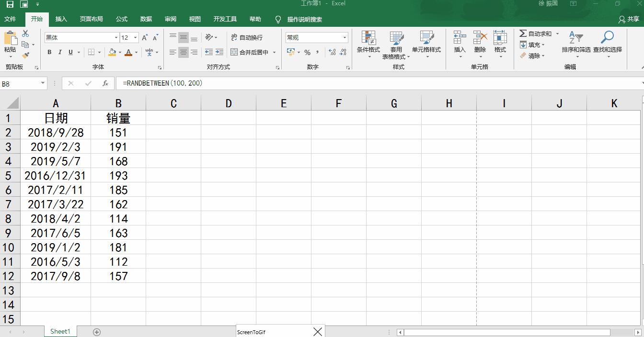Expand the font size dropdown showing 12
The height and width of the screenshot is (337, 644).
click(x=136, y=37)
